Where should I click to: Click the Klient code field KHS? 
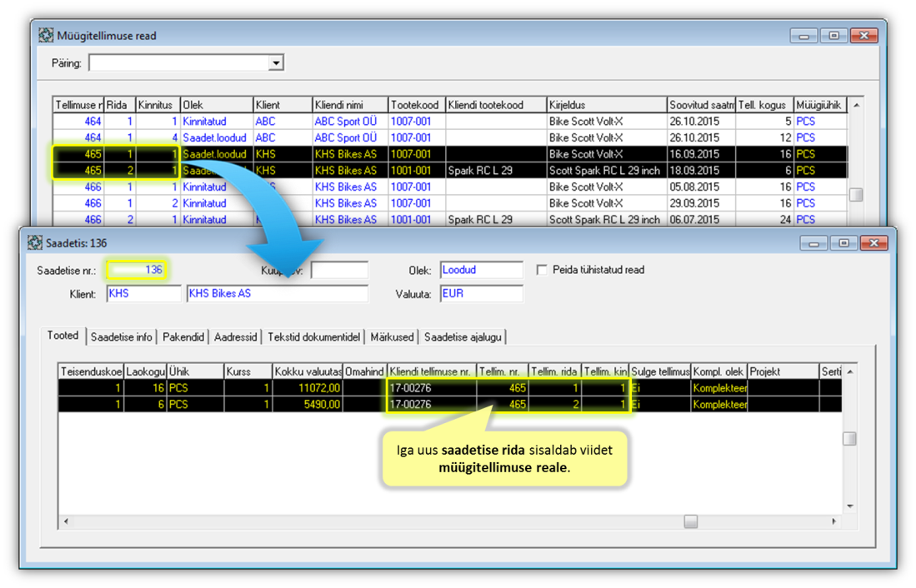click(x=143, y=294)
